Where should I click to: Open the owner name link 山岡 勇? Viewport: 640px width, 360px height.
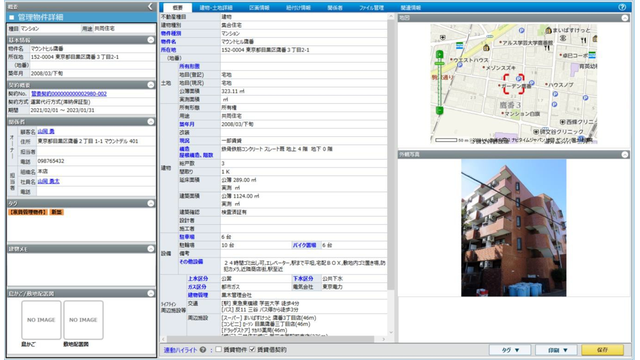point(46,131)
